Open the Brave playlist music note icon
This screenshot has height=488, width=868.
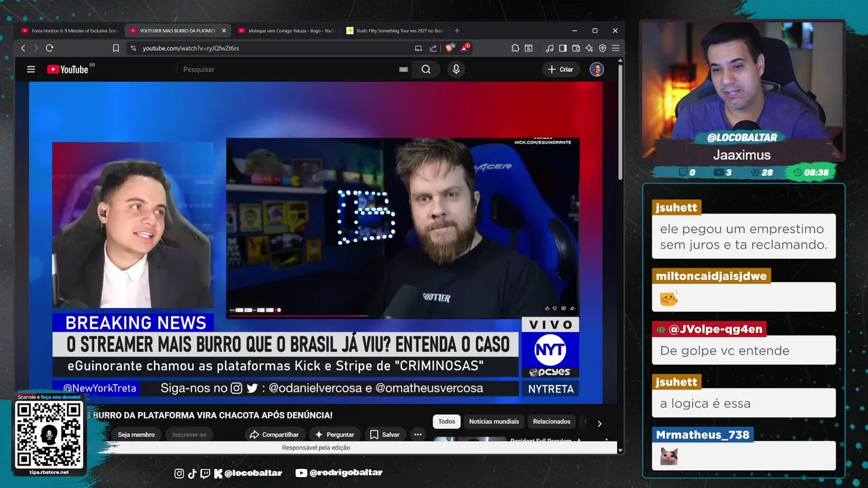pyautogui.click(x=550, y=48)
